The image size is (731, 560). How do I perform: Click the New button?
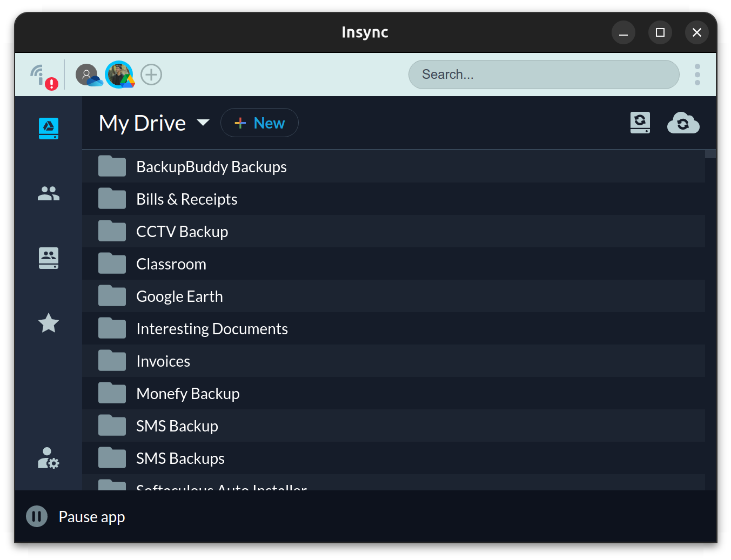click(x=259, y=123)
